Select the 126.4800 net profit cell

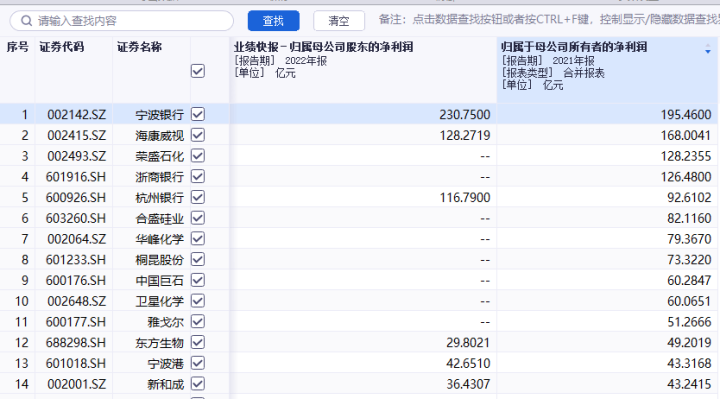point(686,176)
